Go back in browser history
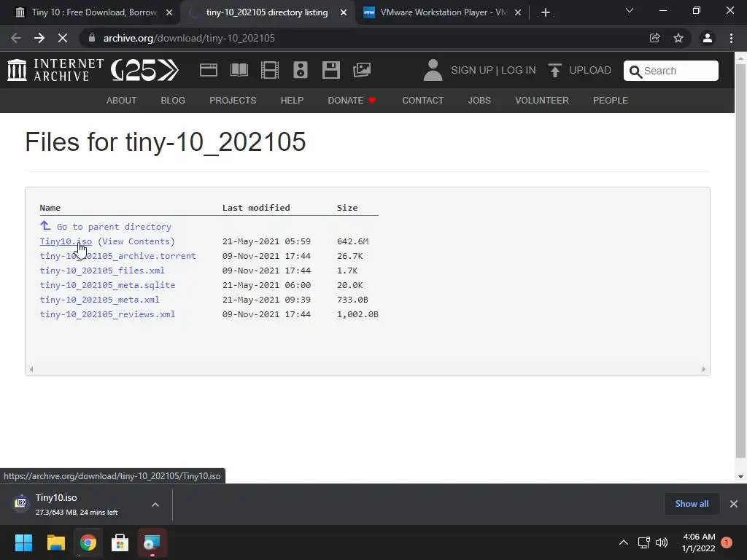Viewport: 747px width, 560px height. tap(16, 38)
